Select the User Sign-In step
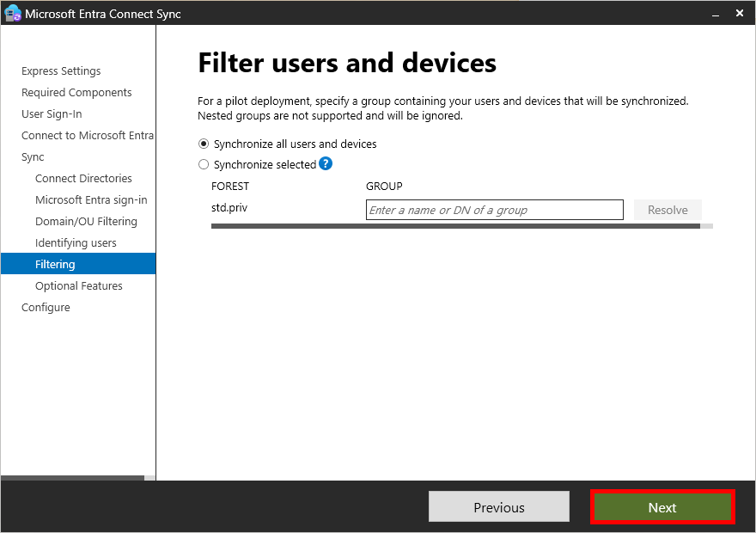Screen dimensions: 756x533 point(52,113)
